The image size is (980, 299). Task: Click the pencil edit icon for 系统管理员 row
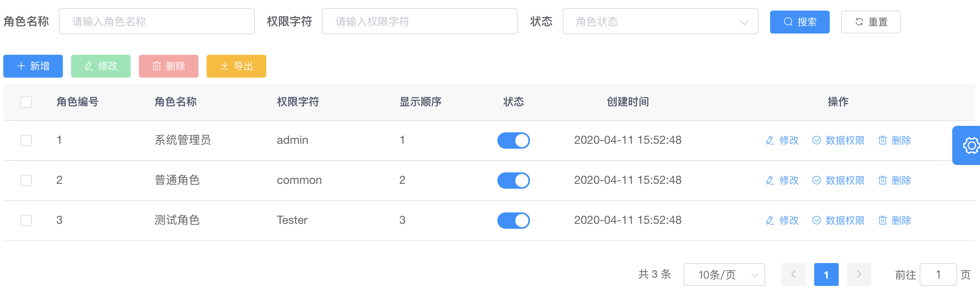[770, 141]
